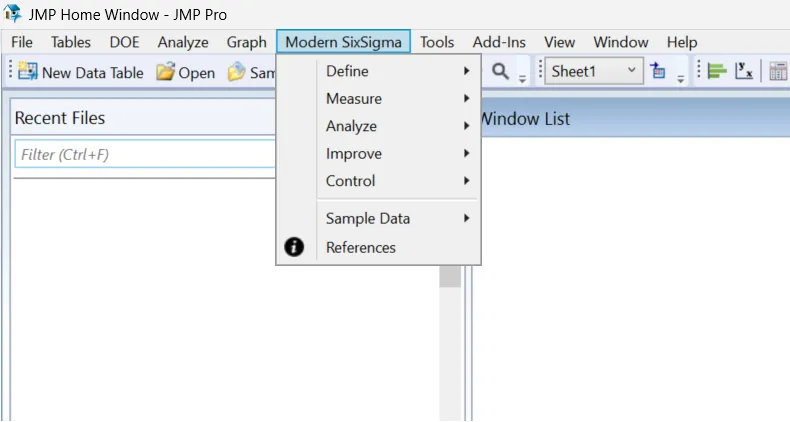Click the Recent Files filter field

pos(145,154)
